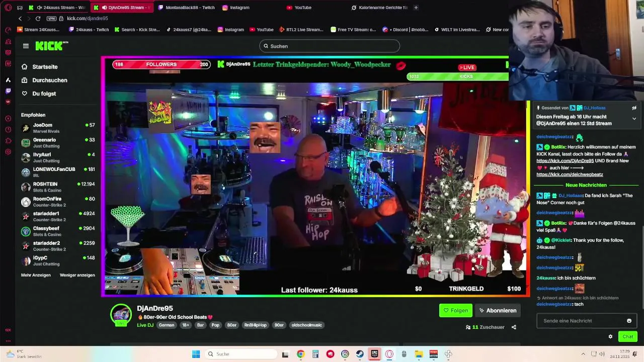Open Opera sidebar history clock
The image size is (644, 362).
point(8,130)
